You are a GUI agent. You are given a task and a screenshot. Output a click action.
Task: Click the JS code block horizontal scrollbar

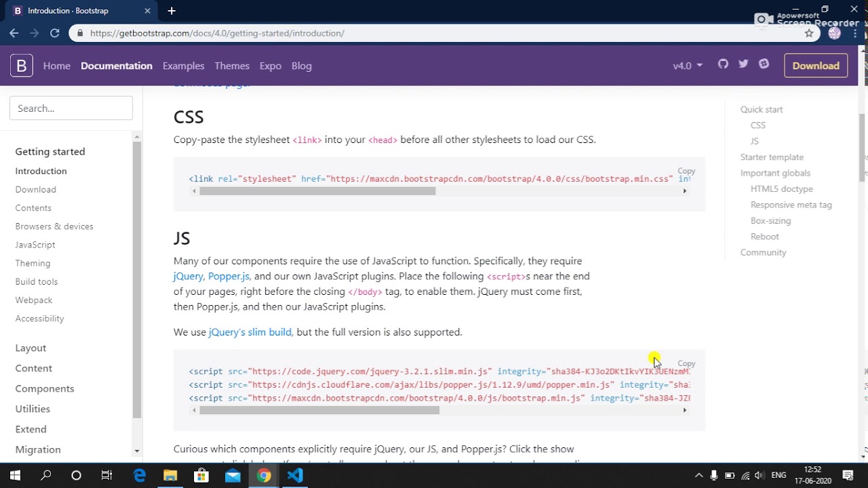(x=319, y=410)
